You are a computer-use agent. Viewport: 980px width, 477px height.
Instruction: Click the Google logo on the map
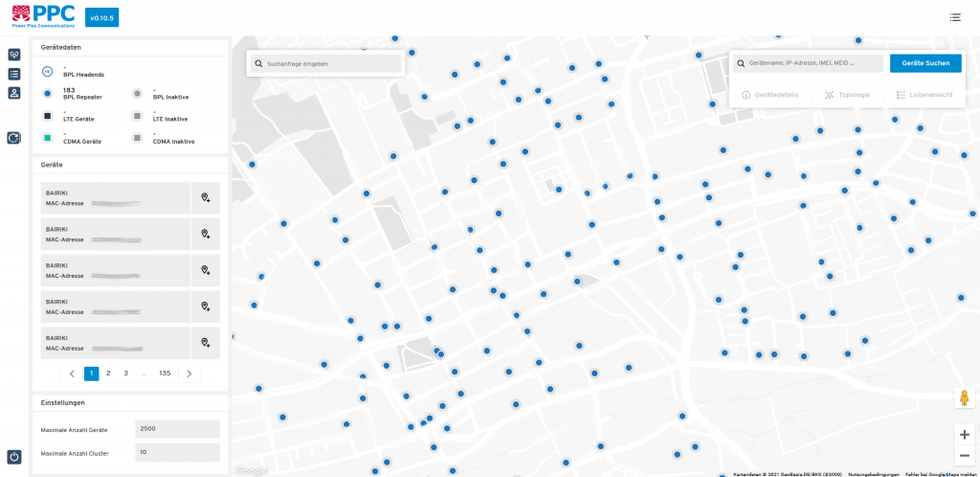coord(252,470)
